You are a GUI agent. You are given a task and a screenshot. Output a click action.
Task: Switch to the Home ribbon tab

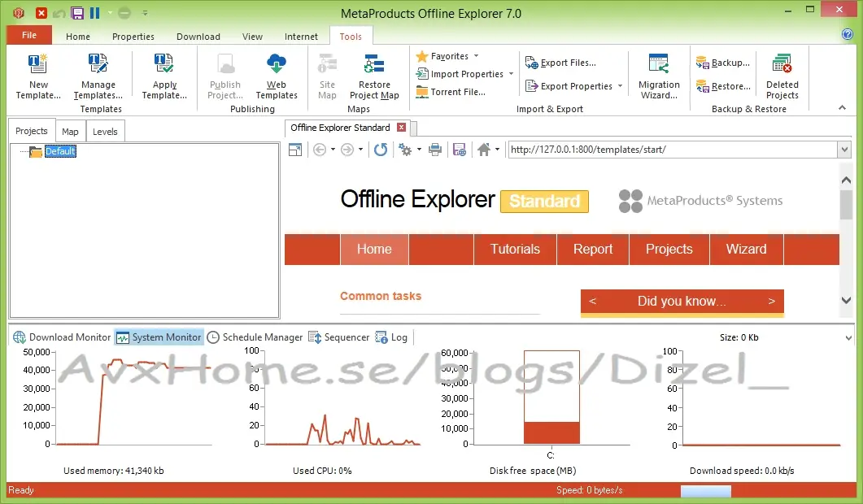77,37
